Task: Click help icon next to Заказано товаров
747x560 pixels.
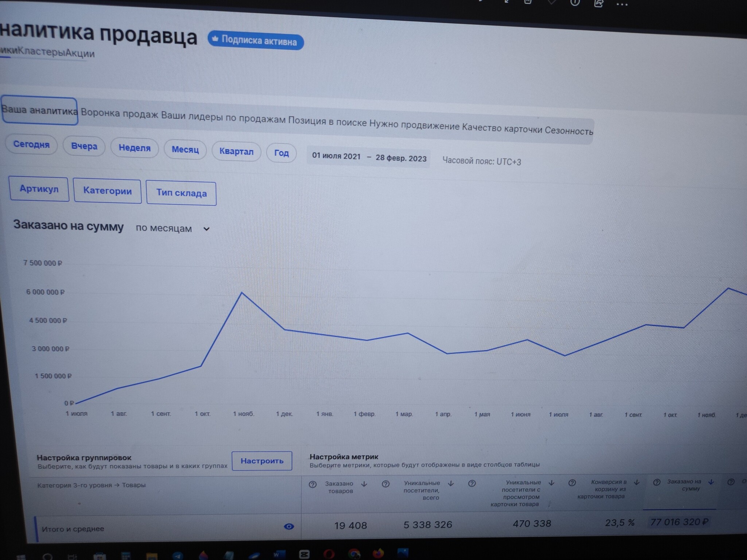Action: (x=313, y=485)
